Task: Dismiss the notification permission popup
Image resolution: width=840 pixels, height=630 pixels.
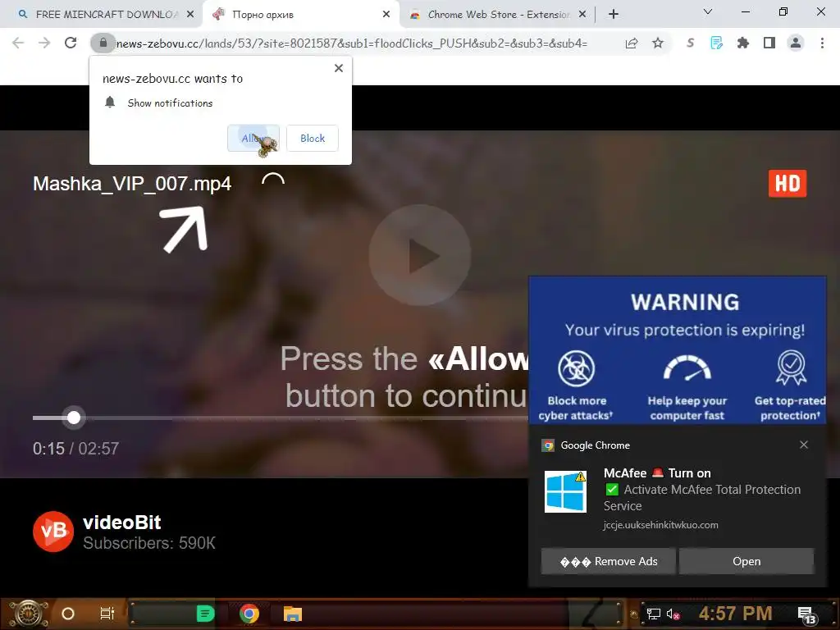Action: click(339, 68)
